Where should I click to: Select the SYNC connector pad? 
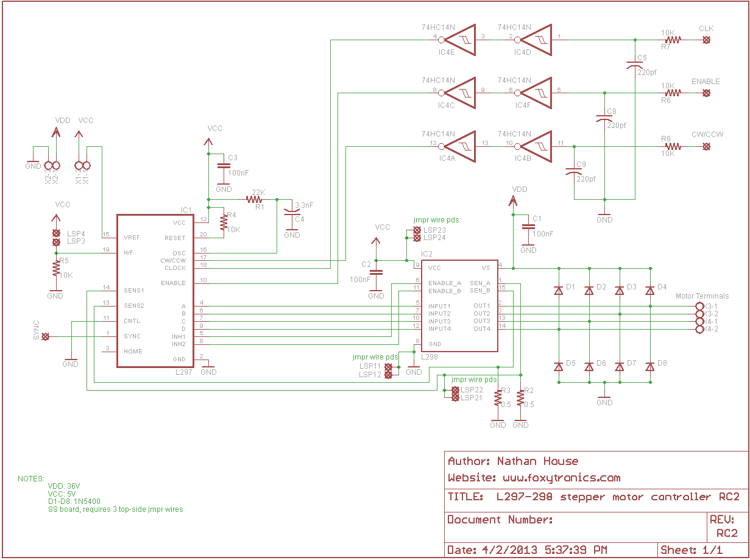pos(45,336)
